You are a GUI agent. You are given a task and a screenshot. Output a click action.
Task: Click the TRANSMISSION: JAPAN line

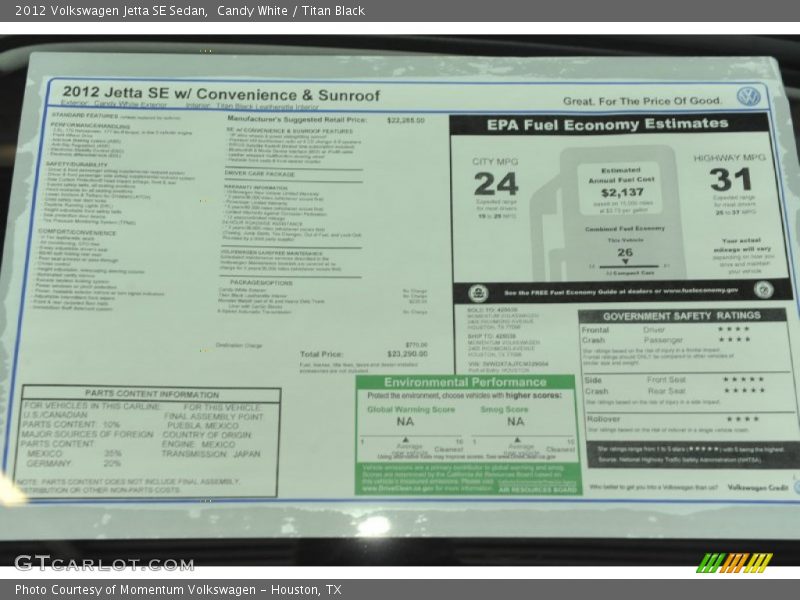coord(211,454)
